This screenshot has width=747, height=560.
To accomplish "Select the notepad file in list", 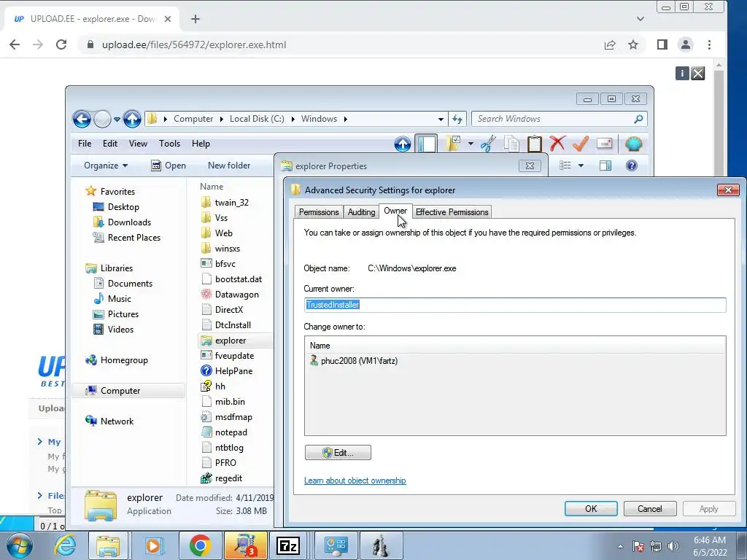I will click(224, 432).
